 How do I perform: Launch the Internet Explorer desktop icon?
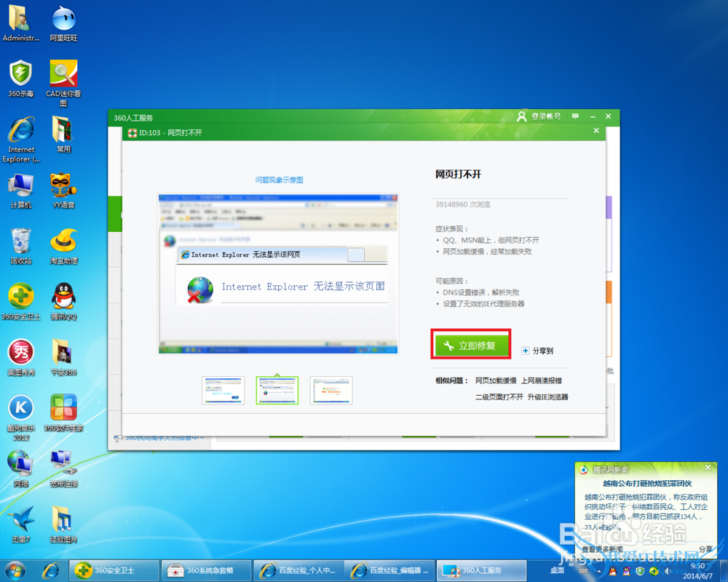pos(21,139)
